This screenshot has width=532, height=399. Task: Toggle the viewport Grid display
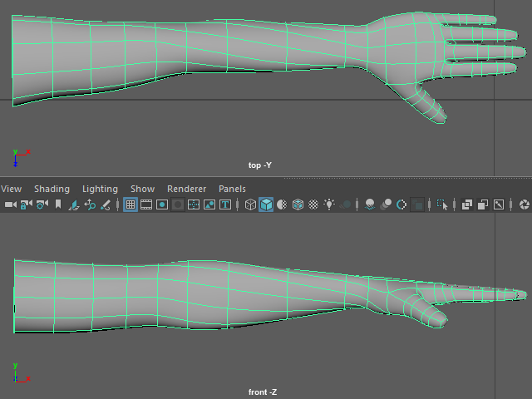[x=131, y=204]
